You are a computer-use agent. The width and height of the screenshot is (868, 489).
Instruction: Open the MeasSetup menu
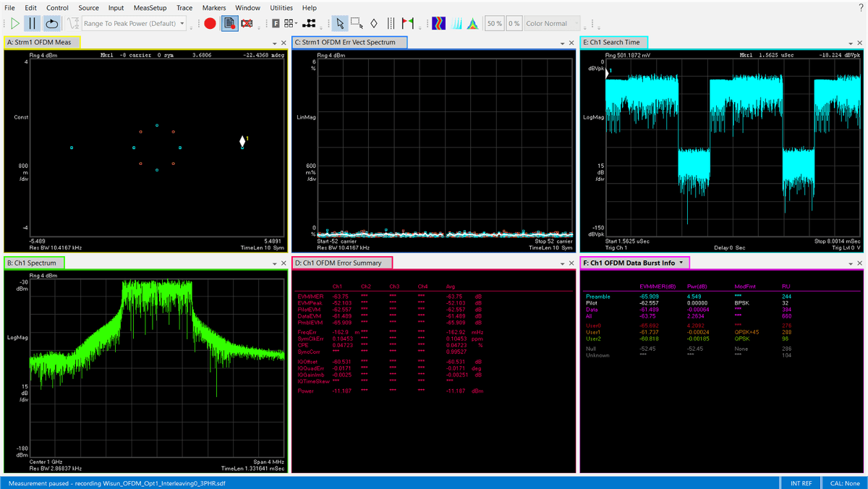[x=150, y=7]
